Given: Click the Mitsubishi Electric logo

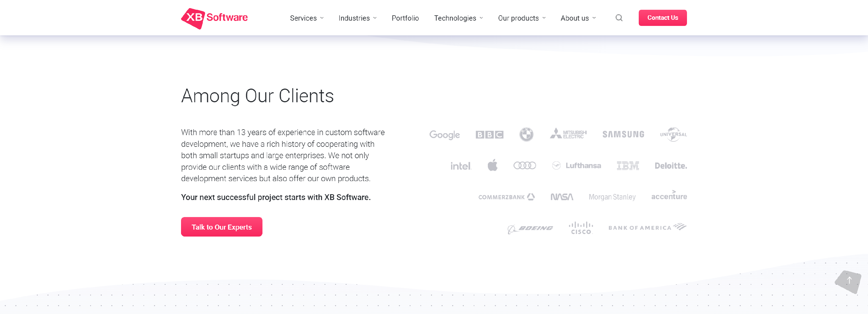Looking at the screenshot, I should (x=568, y=134).
